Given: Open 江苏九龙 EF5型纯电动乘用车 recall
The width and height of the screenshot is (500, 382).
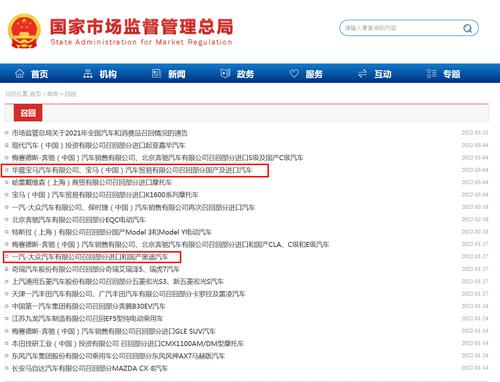Looking at the screenshot, I should pos(87,319).
